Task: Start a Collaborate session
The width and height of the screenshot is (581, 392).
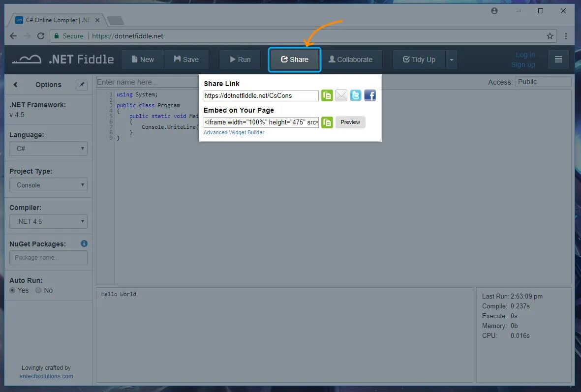Action: (x=351, y=60)
